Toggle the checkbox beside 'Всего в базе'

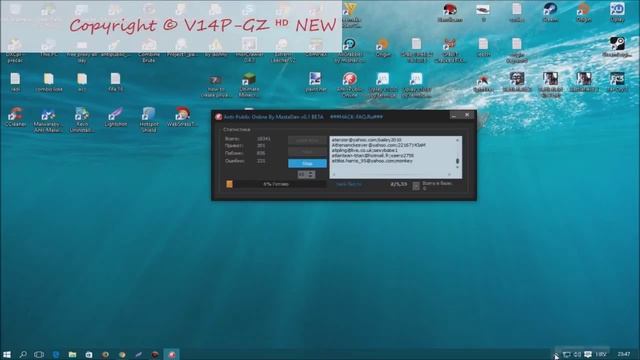(416, 186)
